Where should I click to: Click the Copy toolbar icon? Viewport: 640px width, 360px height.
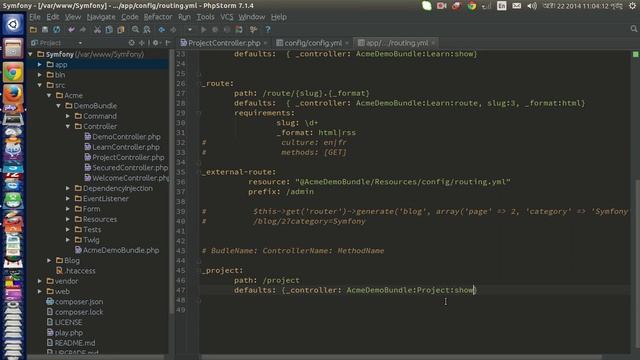(109, 29)
